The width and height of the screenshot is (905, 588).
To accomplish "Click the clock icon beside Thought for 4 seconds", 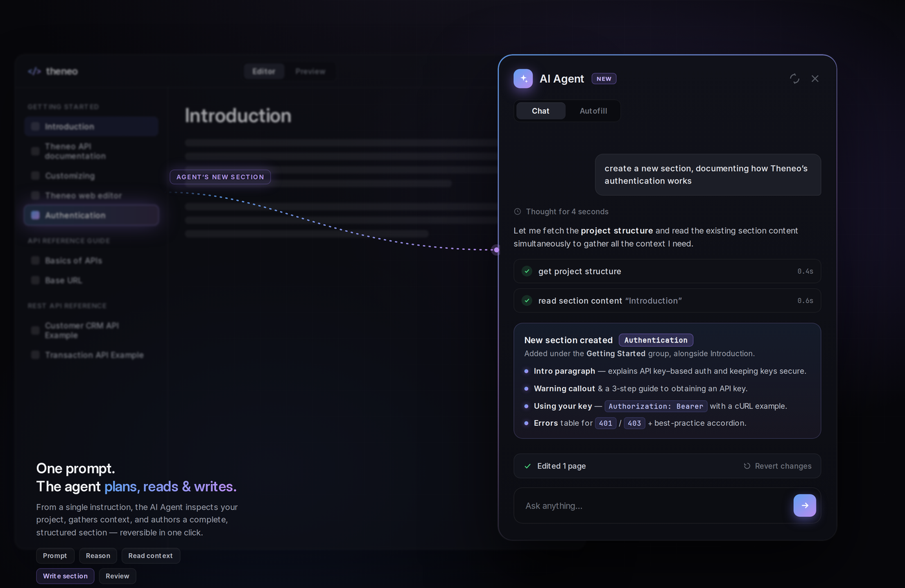I will [x=517, y=212].
